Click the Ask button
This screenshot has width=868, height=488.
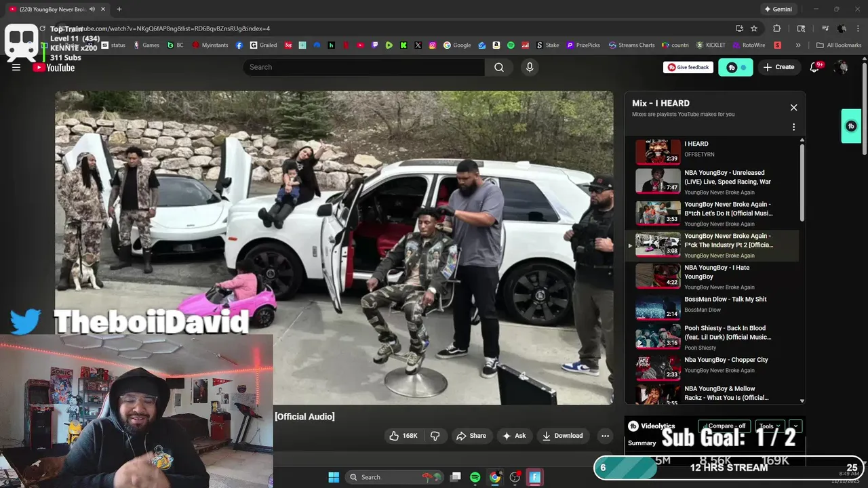[513, 436]
